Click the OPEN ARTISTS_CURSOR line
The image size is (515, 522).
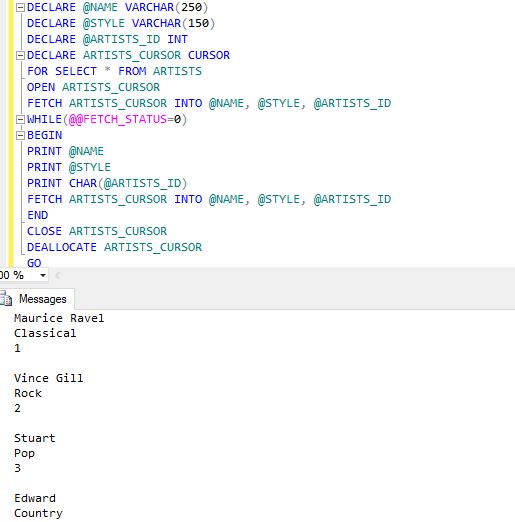93,87
